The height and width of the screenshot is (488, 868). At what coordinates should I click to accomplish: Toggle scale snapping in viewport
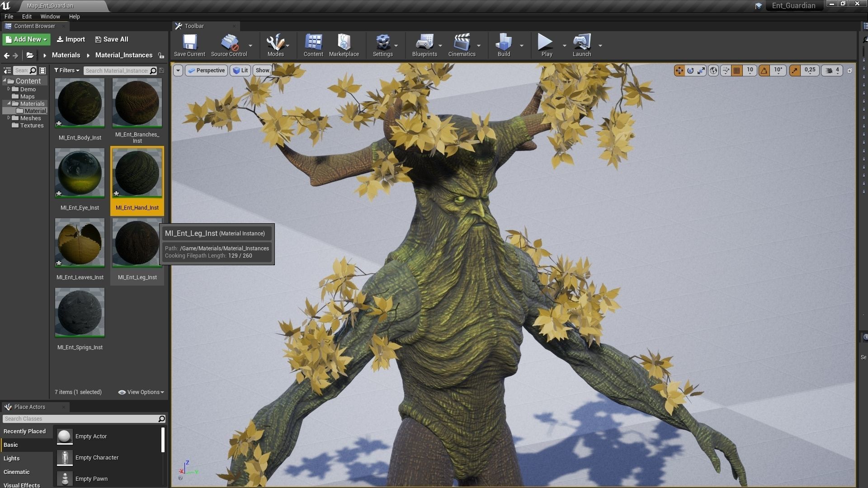click(795, 70)
